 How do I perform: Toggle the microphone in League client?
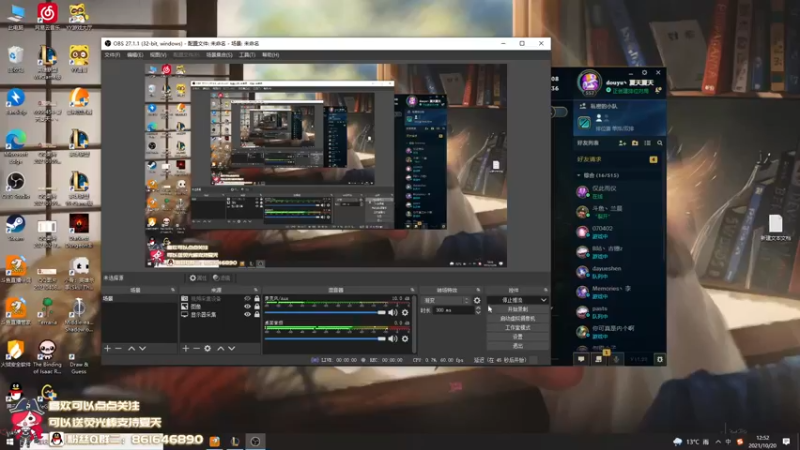coord(616,359)
